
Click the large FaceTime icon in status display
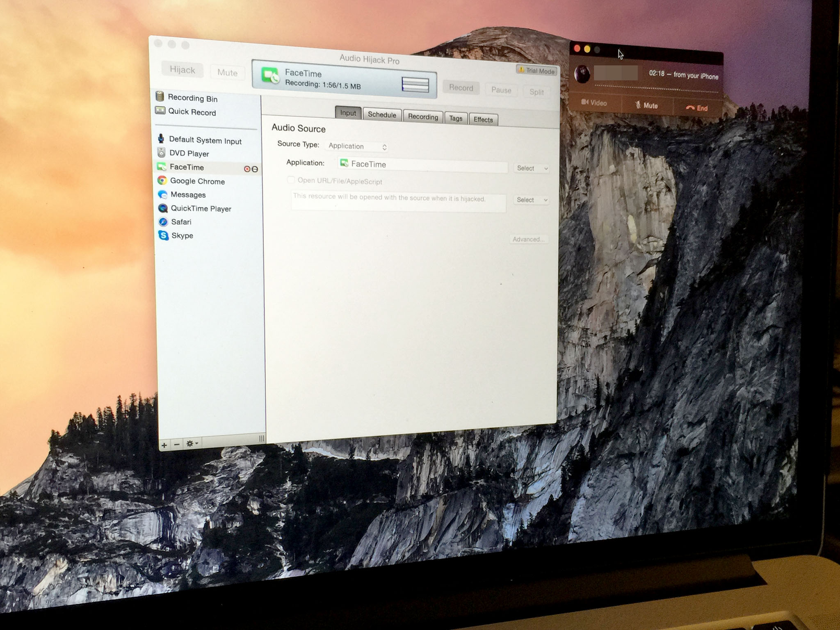pyautogui.click(x=271, y=75)
